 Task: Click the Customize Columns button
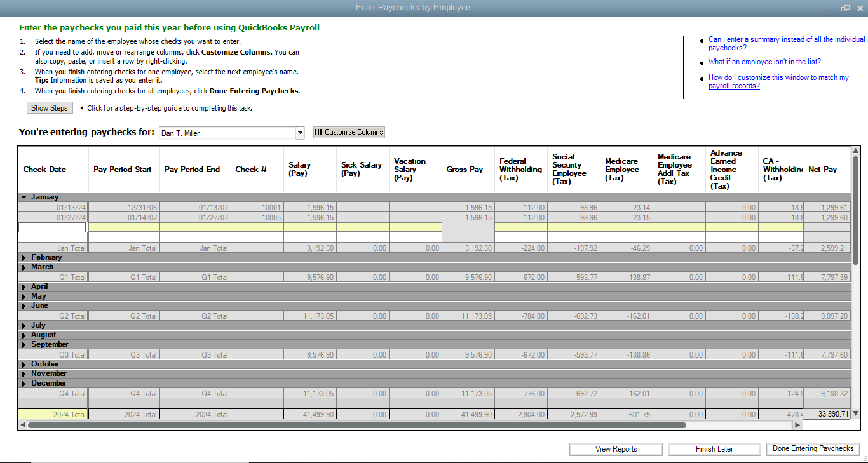349,132
